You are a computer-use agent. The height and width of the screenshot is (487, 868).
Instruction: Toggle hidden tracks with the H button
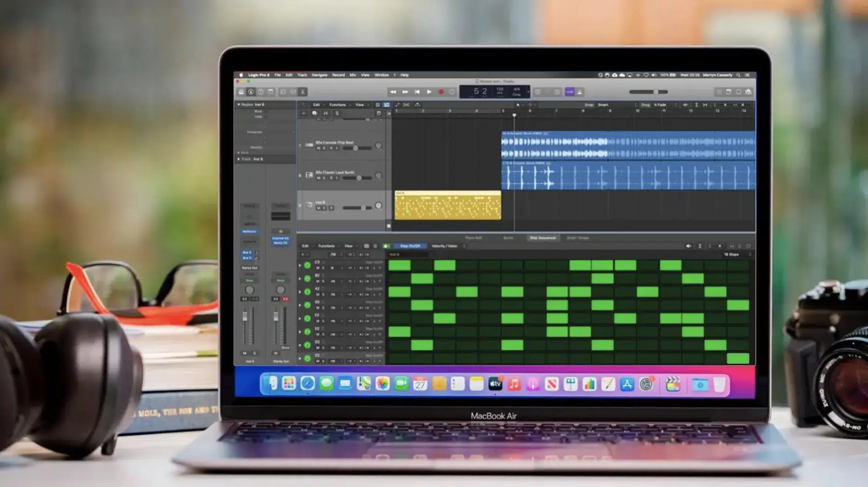click(x=326, y=113)
